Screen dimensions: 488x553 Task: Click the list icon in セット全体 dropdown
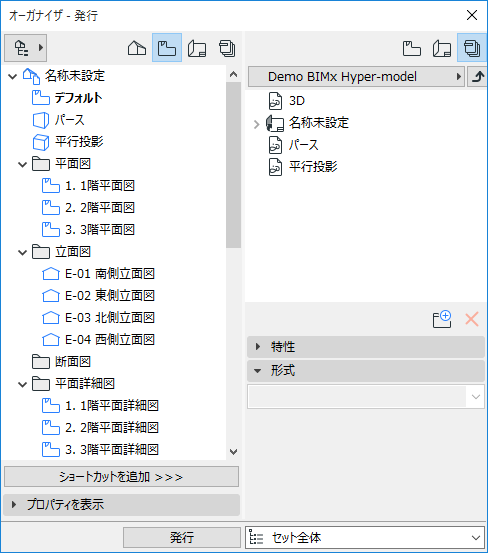point(256,537)
